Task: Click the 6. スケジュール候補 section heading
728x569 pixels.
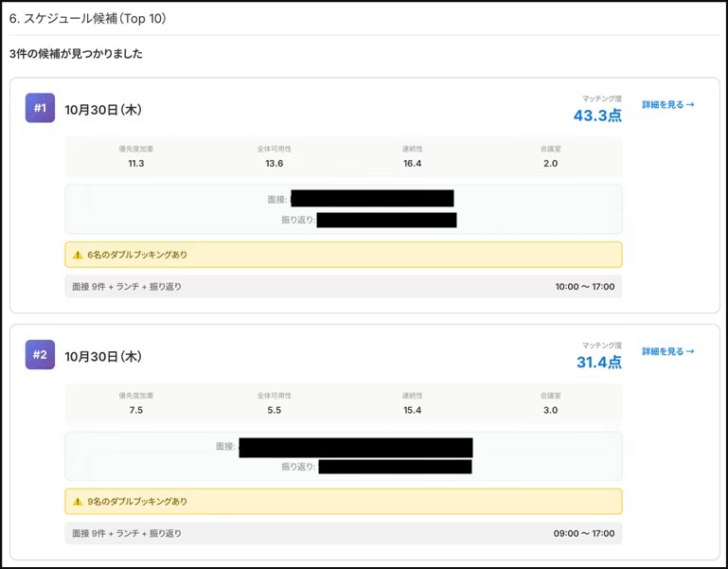Action: pyautogui.click(x=88, y=19)
